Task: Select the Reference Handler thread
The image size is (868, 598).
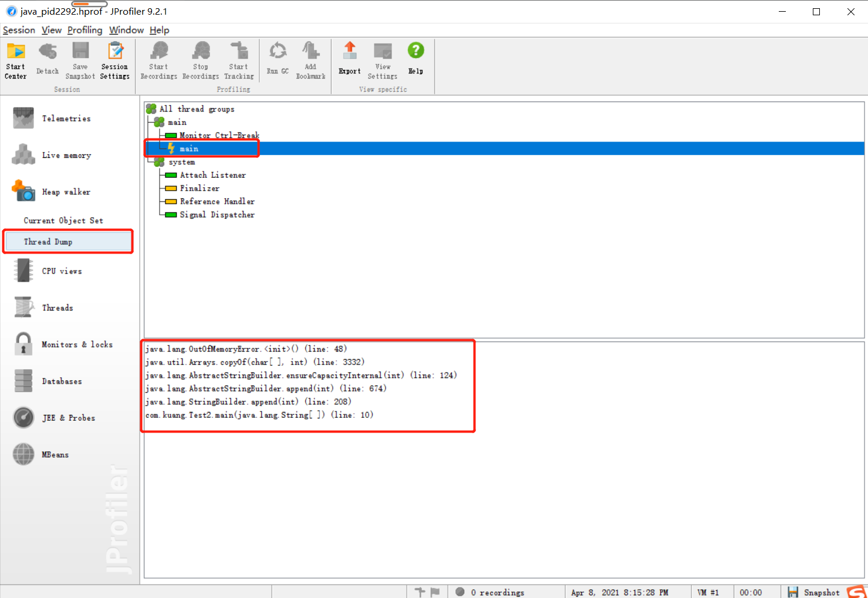Action: (217, 201)
